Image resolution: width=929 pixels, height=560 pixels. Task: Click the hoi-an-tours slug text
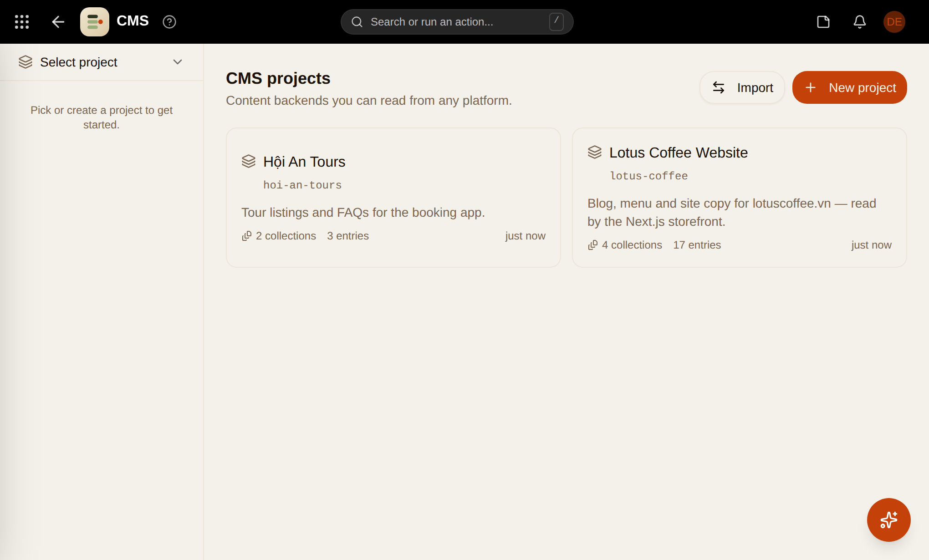(302, 185)
